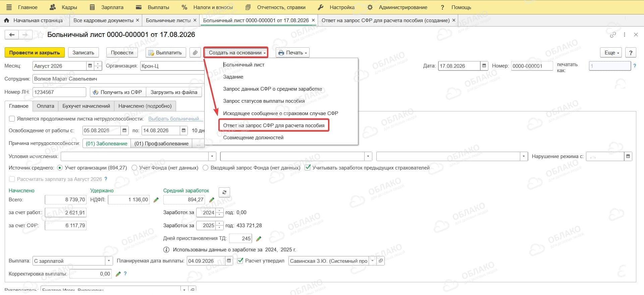
Task: Add document to favorites star
Action: pos(40,35)
